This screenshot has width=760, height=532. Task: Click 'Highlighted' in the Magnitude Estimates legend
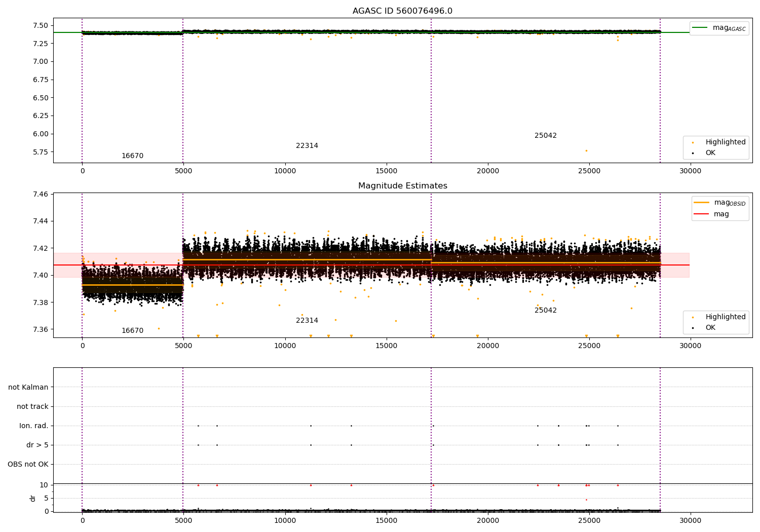pyautogui.click(x=718, y=317)
